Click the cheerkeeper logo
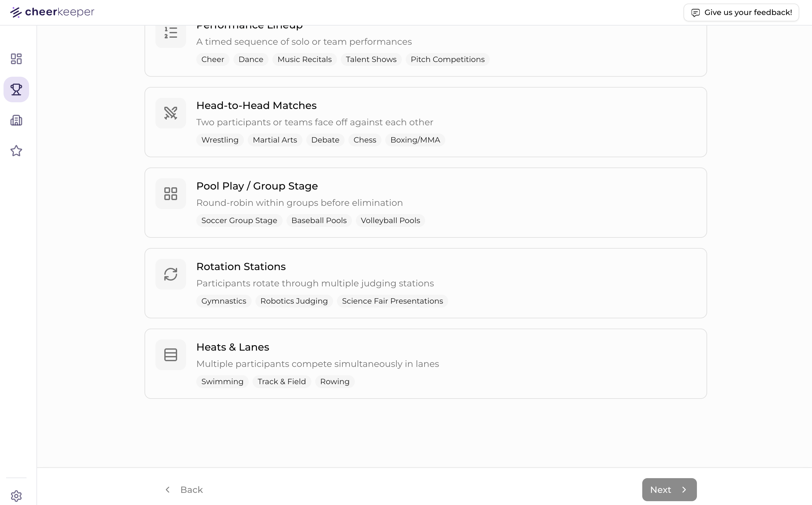The width and height of the screenshot is (812, 505). pos(52,12)
